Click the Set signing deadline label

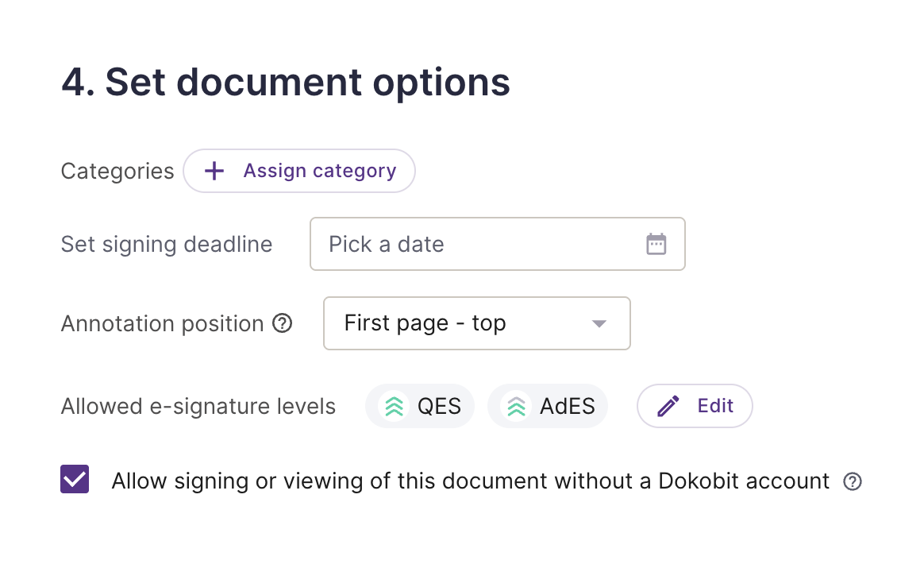pos(167,244)
